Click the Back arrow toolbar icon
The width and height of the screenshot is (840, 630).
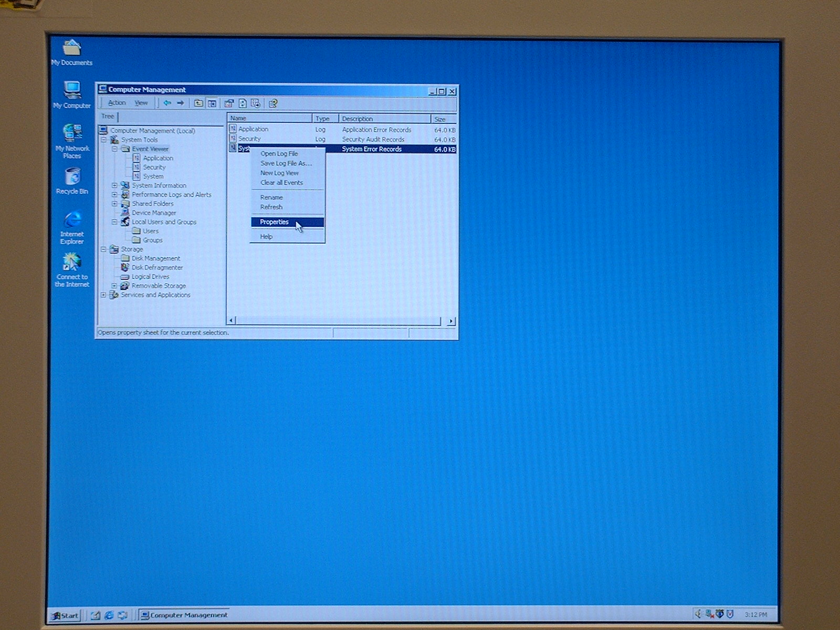tap(167, 103)
